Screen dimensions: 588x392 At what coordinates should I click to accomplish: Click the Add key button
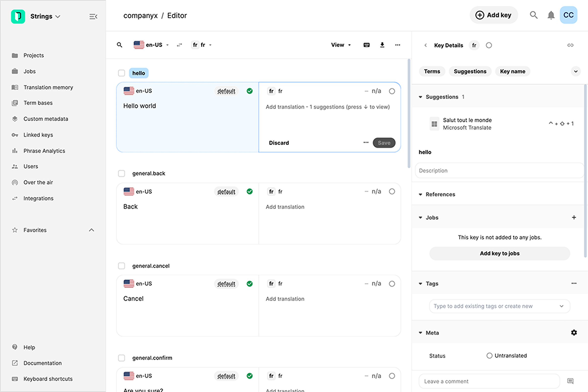click(493, 15)
